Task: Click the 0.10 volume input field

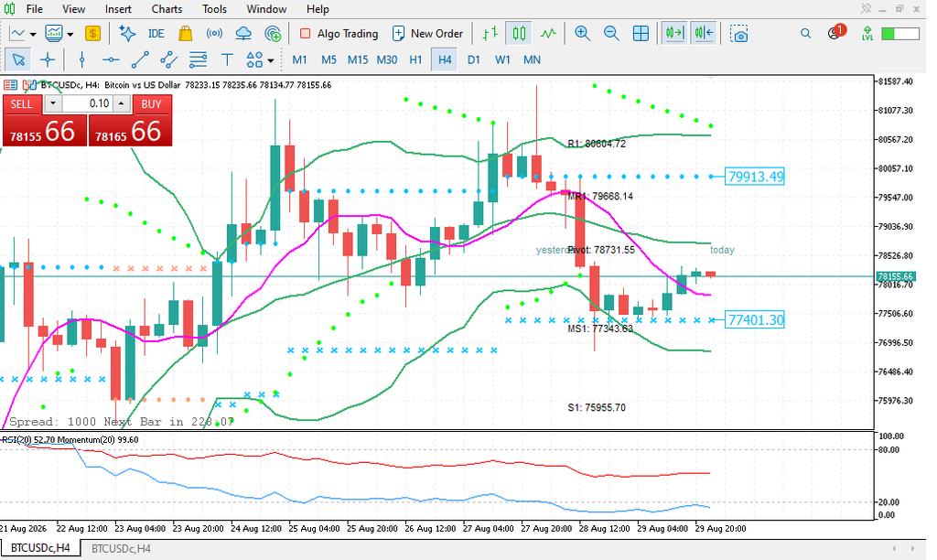Action: [x=87, y=104]
